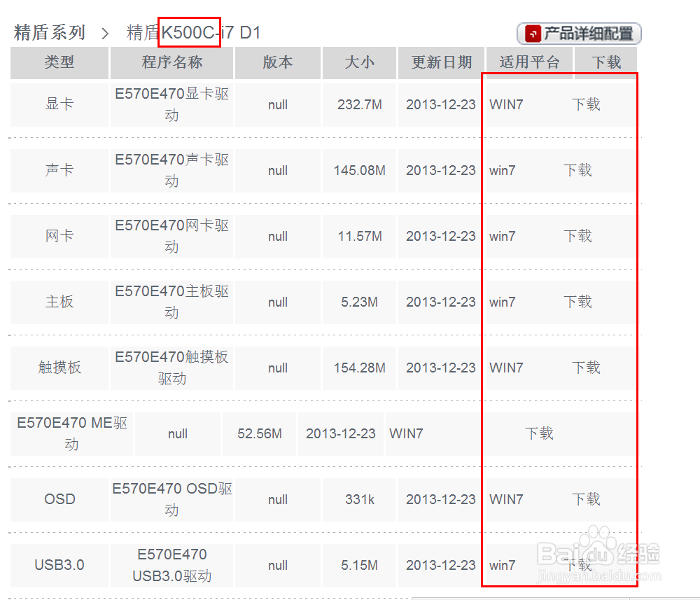The width and height of the screenshot is (700, 600).
Task: Click the 程序名称 column header
Action: point(172,62)
